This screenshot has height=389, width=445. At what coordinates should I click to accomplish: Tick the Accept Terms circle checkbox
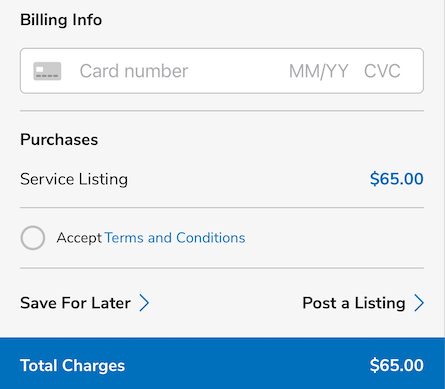(33, 238)
